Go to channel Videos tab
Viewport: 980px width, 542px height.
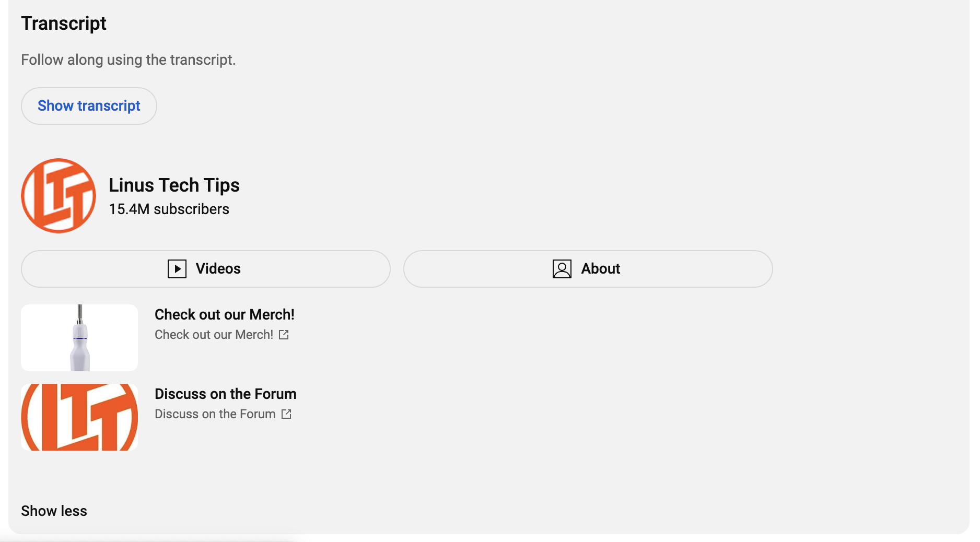tap(204, 268)
